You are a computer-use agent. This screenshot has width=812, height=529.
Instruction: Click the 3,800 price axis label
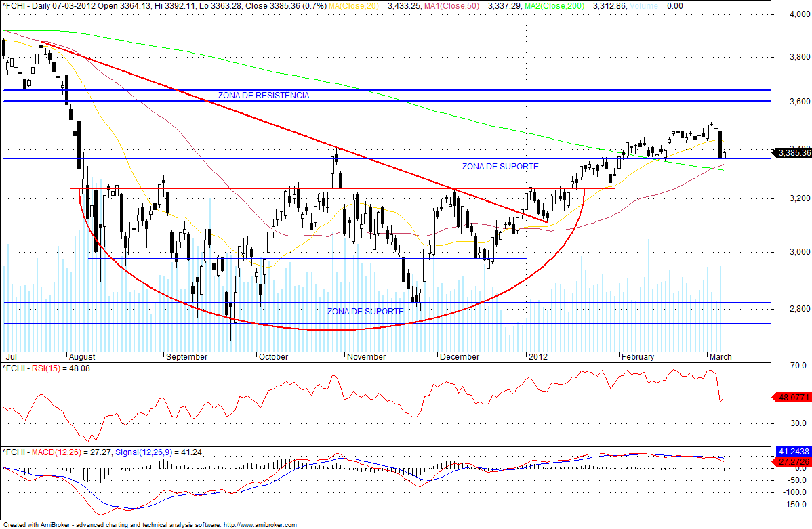click(800, 57)
